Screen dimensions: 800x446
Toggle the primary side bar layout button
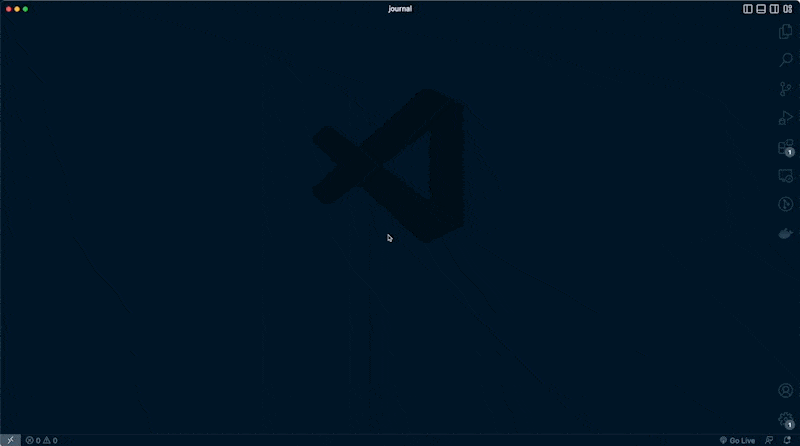tap(748, 9)
